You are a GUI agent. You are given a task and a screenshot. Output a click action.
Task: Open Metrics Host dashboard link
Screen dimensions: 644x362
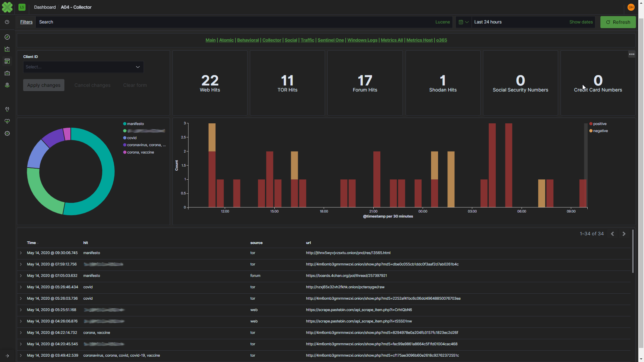[420, 40]
